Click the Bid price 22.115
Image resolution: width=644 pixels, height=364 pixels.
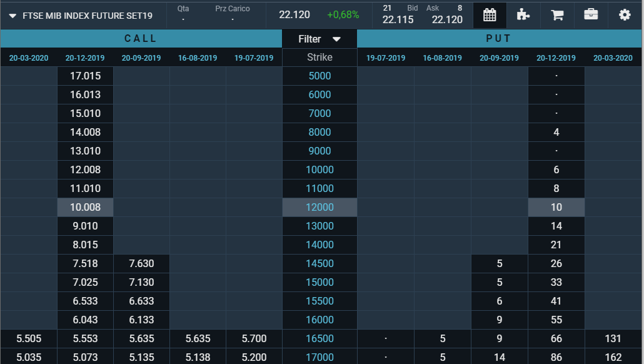coord(398,20)
